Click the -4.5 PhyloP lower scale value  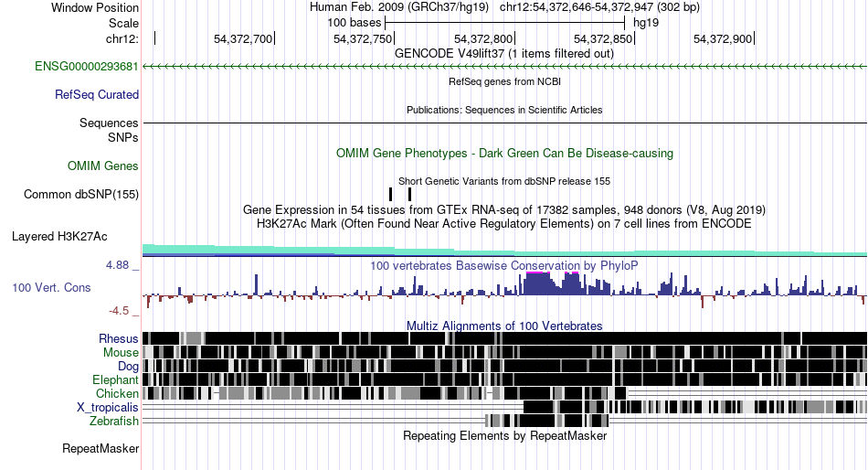pyautogui.click(x=119, y=311)
